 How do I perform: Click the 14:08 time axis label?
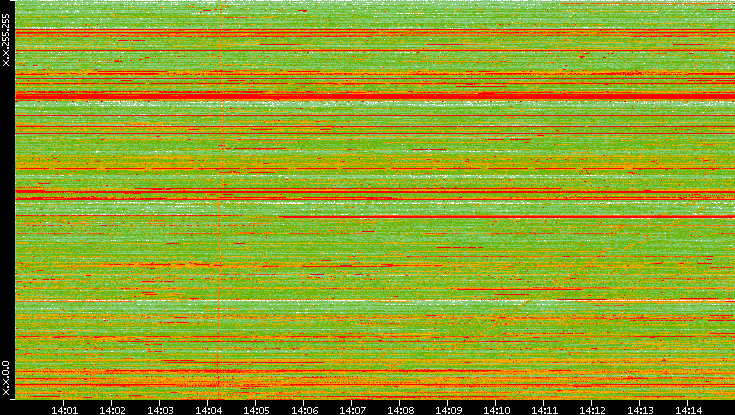click(x=400, y=410)
